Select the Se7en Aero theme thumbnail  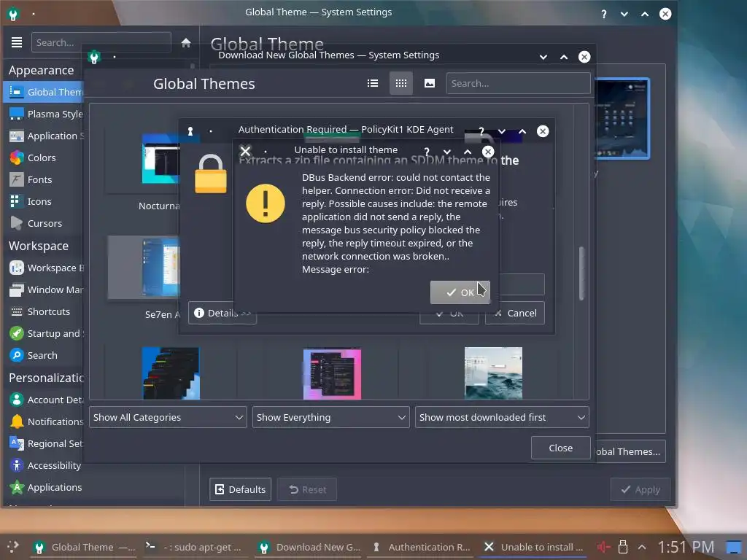[x=160, y=268]
